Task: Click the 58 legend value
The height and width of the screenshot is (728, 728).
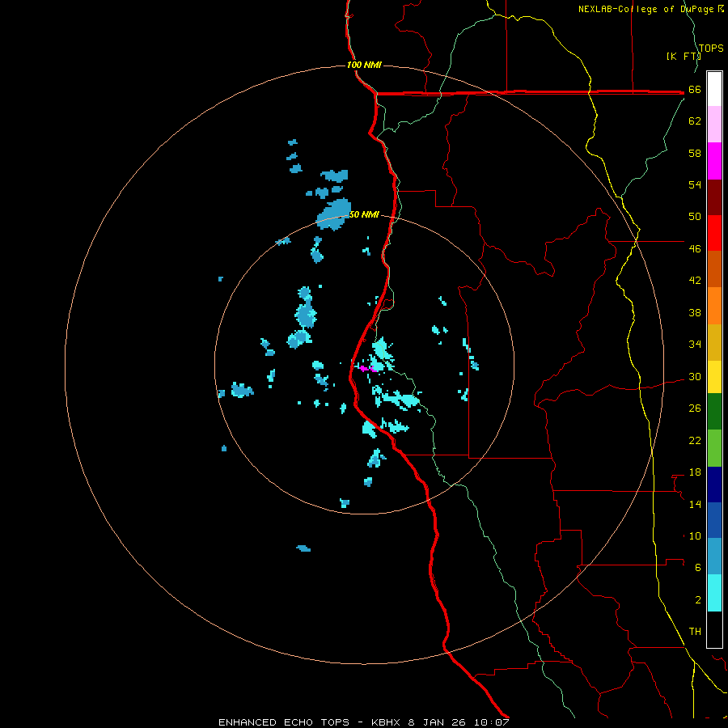Action: pos(695,153)
